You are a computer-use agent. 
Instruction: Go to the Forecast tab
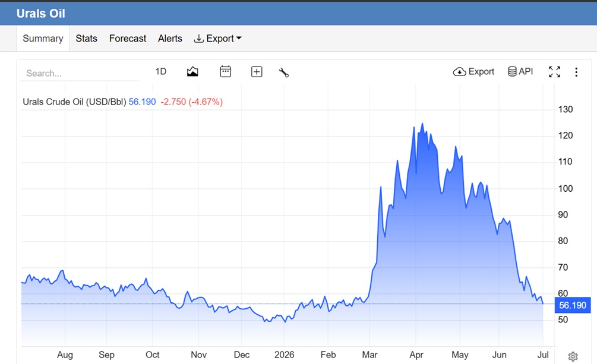coord(128,39)
